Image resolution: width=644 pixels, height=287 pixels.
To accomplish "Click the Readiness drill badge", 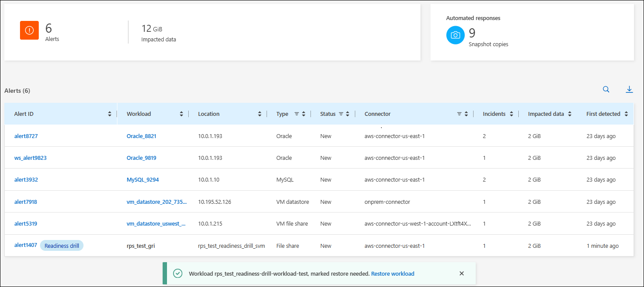I will pyautogui.click(x=62, y=246).
